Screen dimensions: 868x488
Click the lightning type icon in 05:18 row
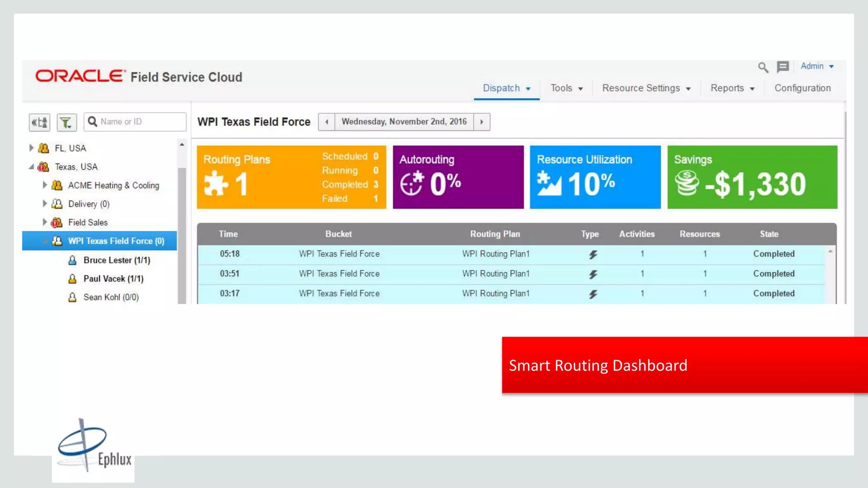tap(593, 254)
